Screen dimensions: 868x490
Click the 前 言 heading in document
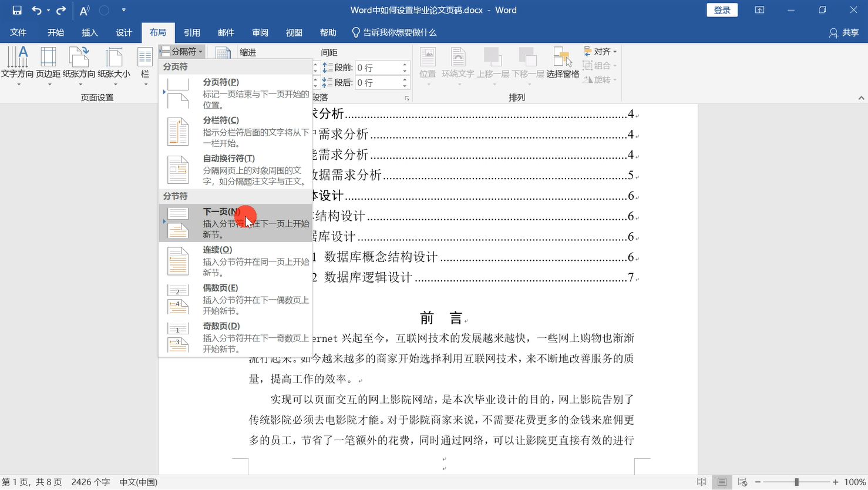[x=442, y=318]
